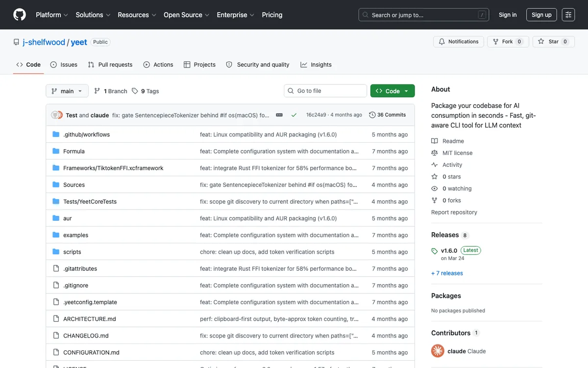Viewport: 588px width, 368px height.
Task: Open the Formula folder
Action: [74, 151]
